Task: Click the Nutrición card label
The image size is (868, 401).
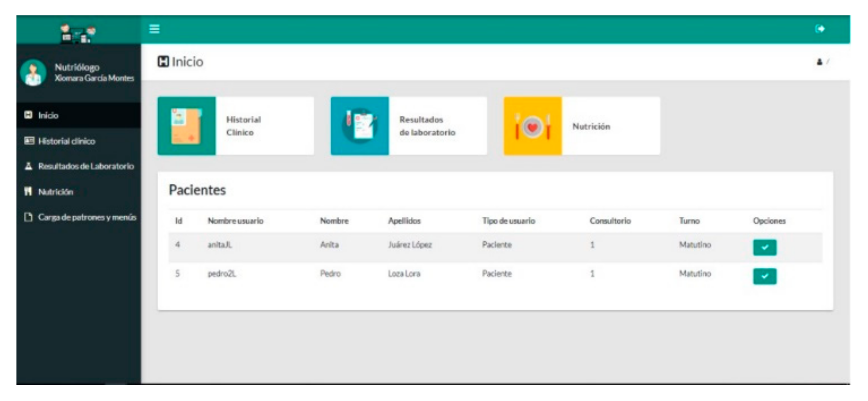Action: [x=591, y=126]
